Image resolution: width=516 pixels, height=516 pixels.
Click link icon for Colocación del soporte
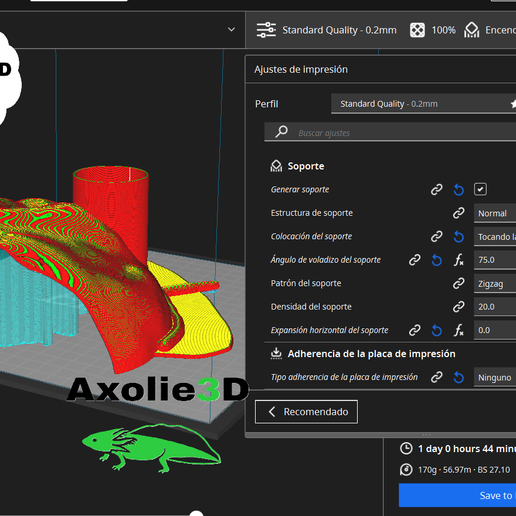(436, 236)
